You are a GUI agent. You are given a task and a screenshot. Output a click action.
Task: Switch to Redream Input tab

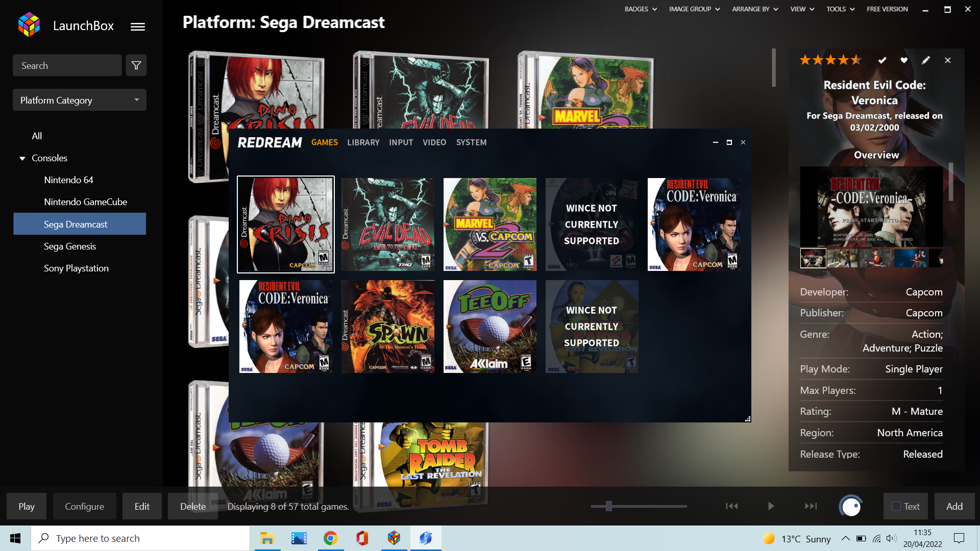tap(401, 142)
